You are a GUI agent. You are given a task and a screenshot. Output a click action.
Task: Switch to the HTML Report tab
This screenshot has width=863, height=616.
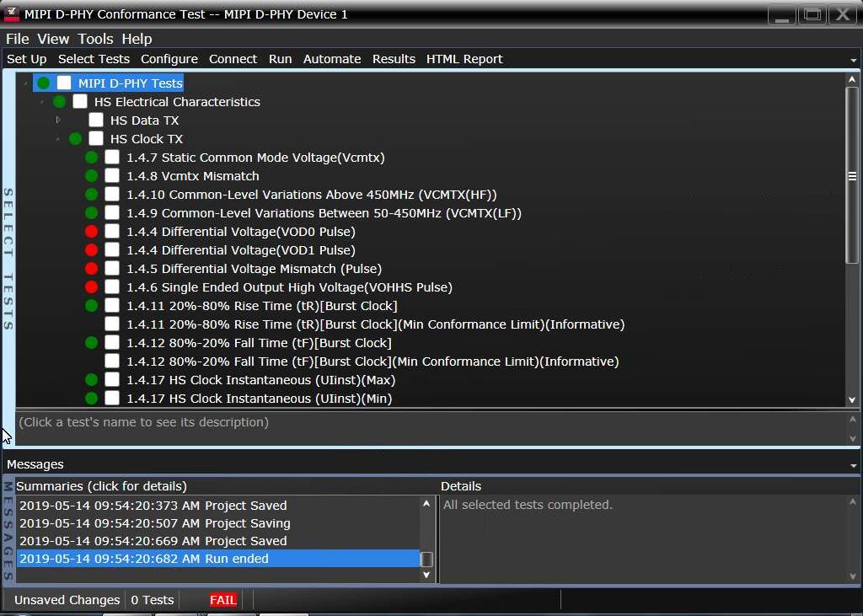click(464, 59)
